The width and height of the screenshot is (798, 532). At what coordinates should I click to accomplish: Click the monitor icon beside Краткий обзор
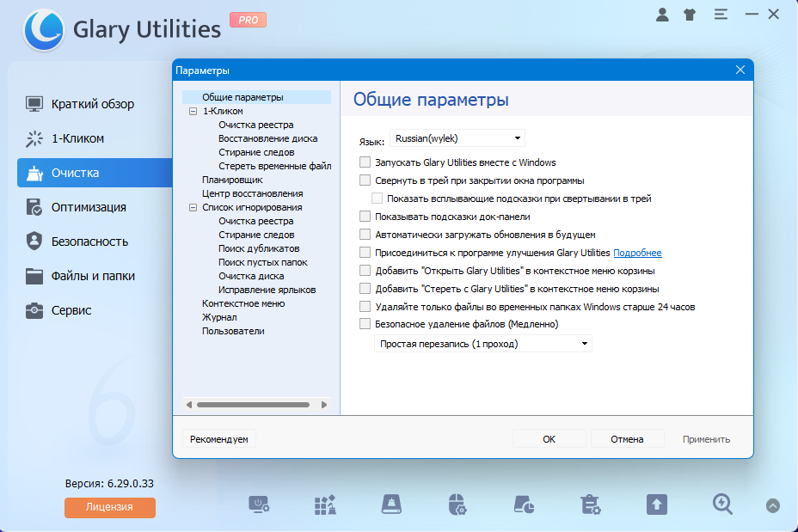tap(34, 104)
